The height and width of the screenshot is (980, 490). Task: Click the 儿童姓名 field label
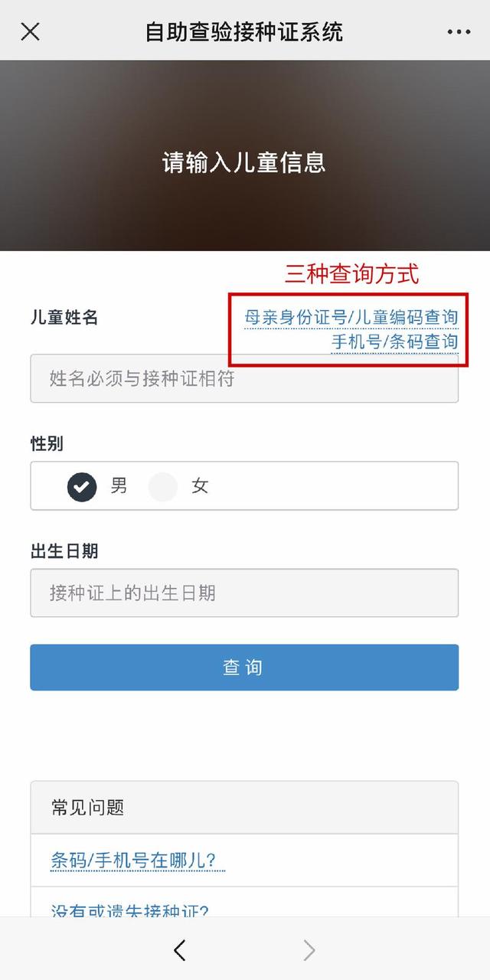[64, 317]
